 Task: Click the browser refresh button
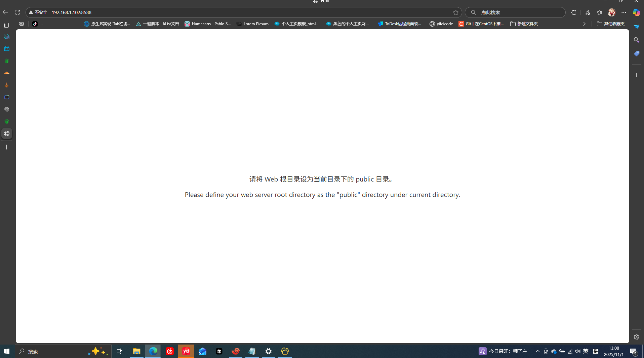coord(17,12)
